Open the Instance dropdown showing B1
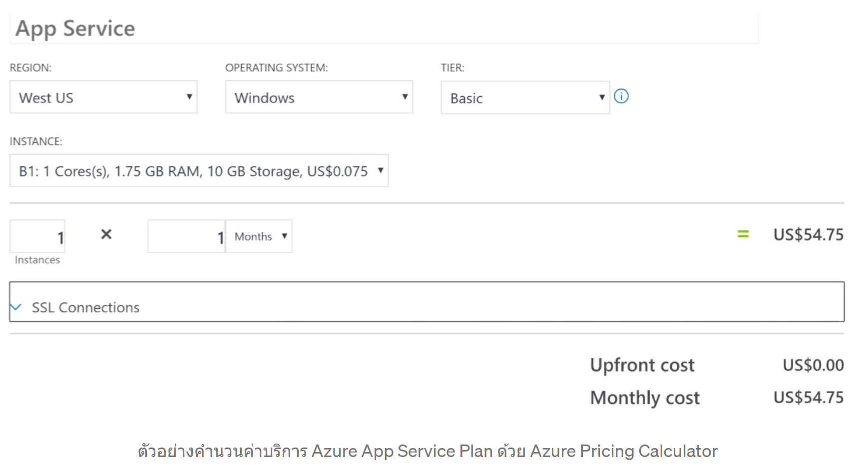868x468 pixels. (x=199, y=171)
